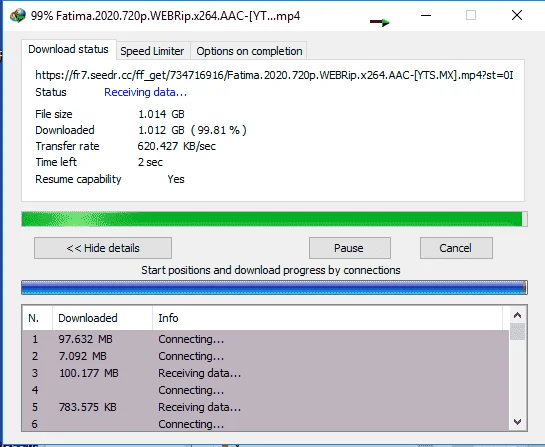545x447 pixels.
Task: Click the connections list scrollbar thumb
Action: 517,332
